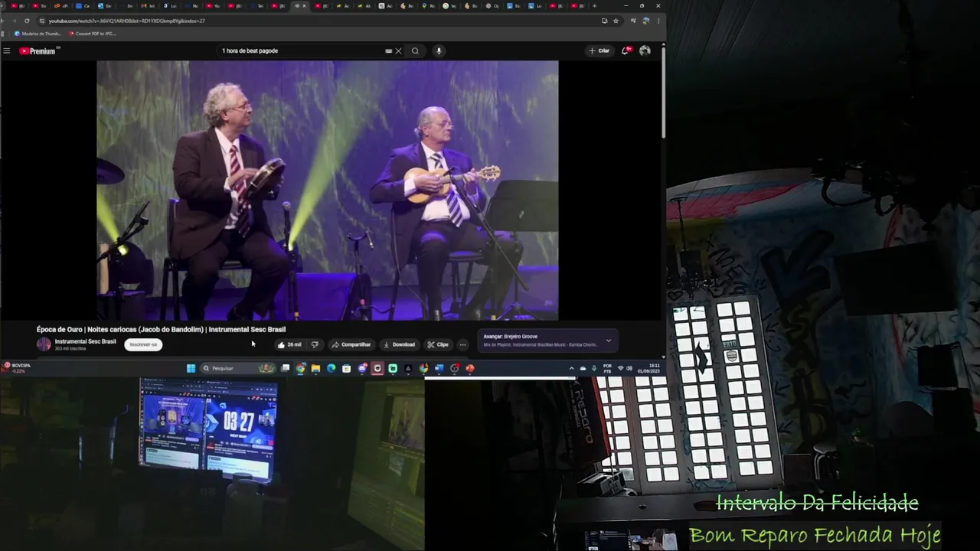Image resolution: width=980 pixels, height=551 pixels.
Task: Open network Wi-Fi tray icon
Action: coord(620,368)
